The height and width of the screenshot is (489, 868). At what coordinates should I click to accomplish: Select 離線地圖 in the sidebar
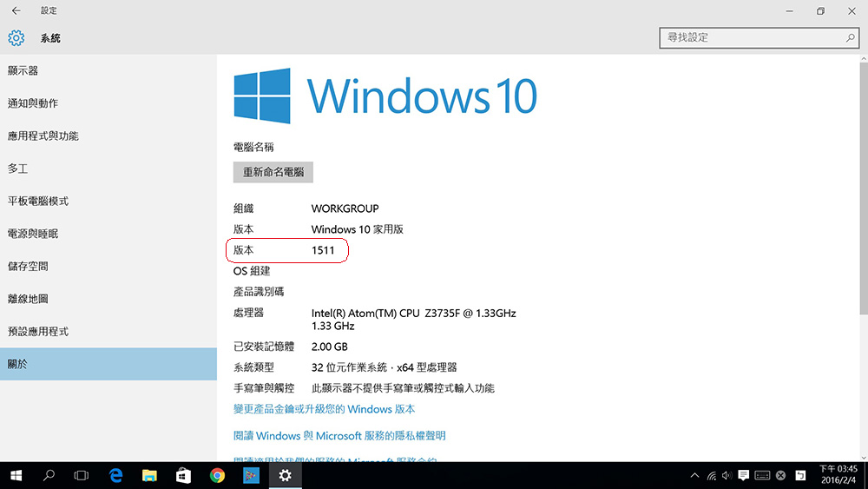tap(108, 299)
